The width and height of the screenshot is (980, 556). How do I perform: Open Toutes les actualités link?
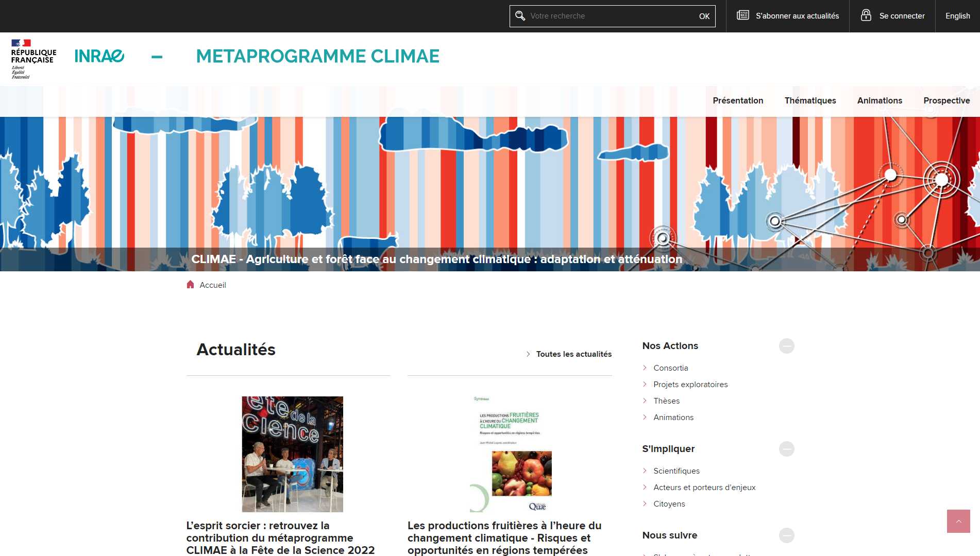[573, 354]
